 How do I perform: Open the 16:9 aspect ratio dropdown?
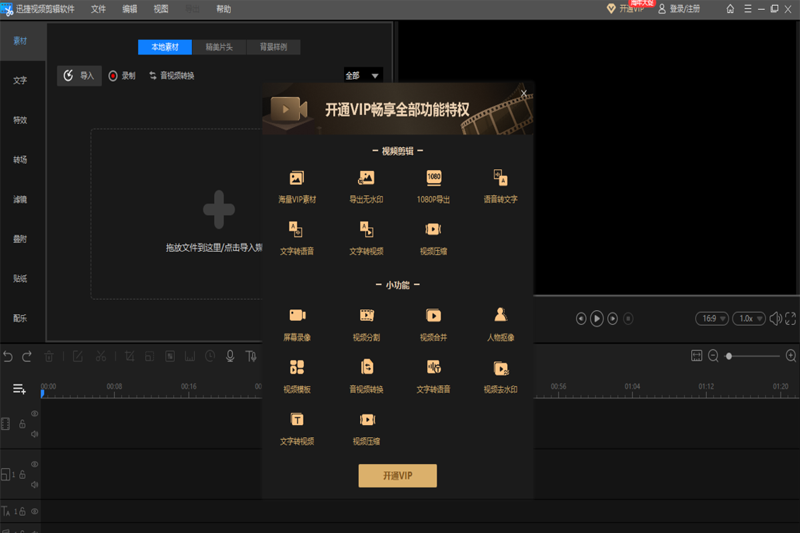pos(712,318)
